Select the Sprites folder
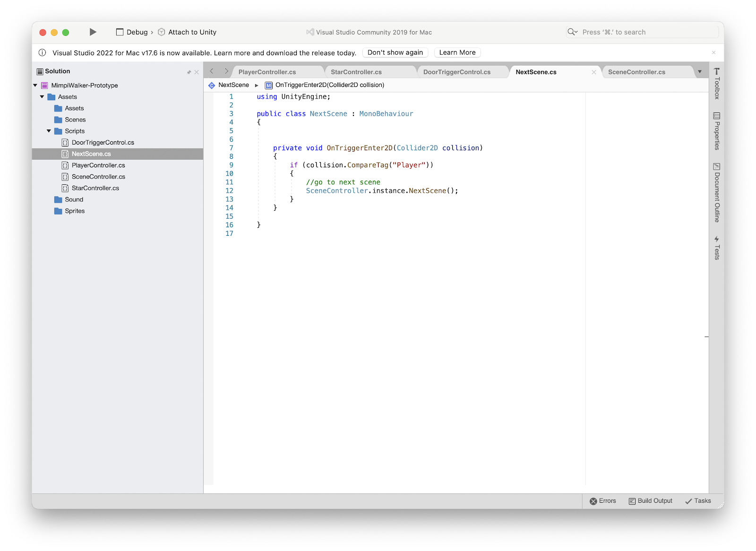This screenshot has height=551, width=756. pos(75,211)
